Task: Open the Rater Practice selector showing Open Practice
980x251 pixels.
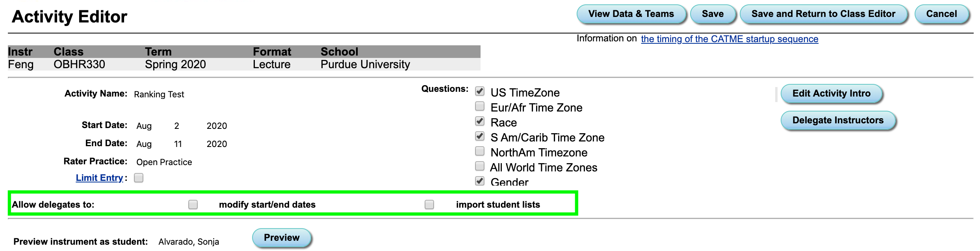Action: tap(164, 162)
